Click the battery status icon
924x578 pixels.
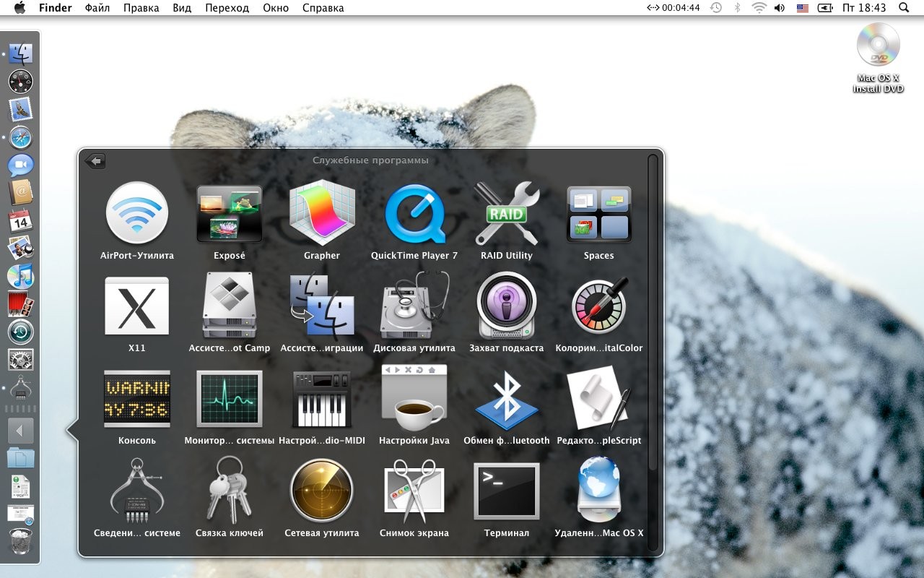pos(824,8)
